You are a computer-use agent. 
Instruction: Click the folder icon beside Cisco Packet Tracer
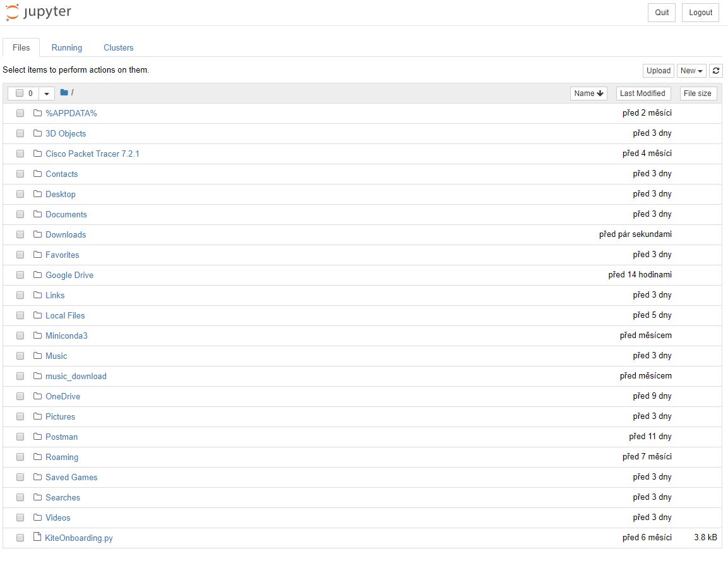(38, 154)
